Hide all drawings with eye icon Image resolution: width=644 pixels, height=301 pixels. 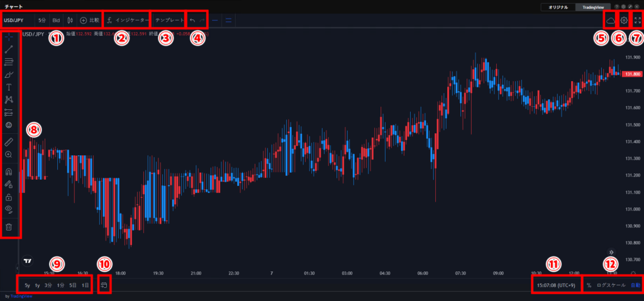pyautogui.click(x=9, y=210)
